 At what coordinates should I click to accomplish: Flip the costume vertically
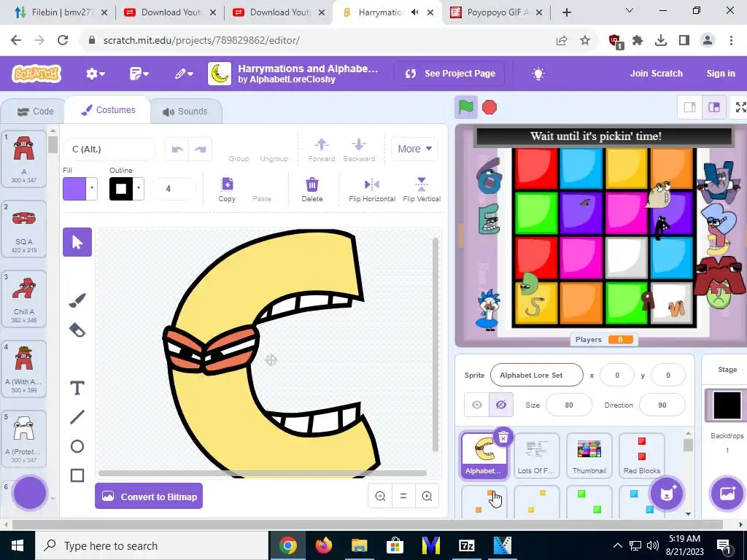[422, 190]
